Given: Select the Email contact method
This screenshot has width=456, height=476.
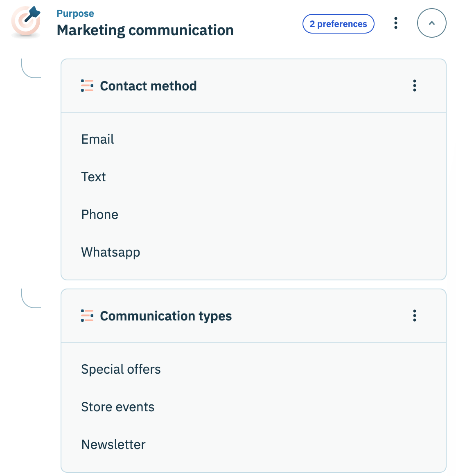Looking at the screenshot, I should 97,139.
